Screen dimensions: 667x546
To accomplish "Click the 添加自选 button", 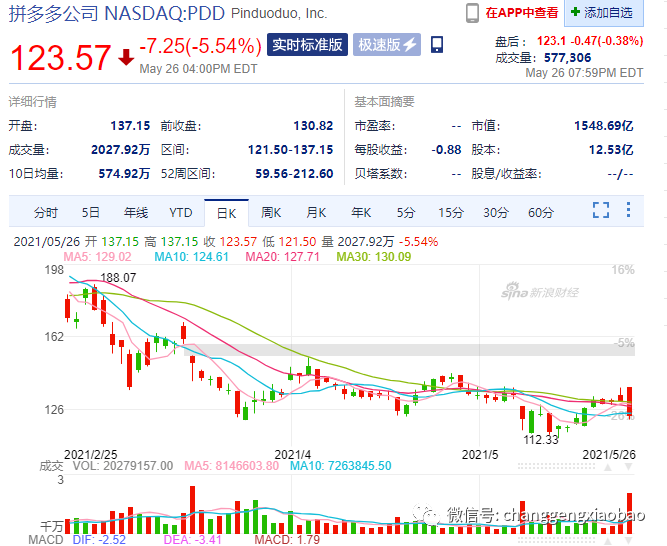I will point(604,13).
